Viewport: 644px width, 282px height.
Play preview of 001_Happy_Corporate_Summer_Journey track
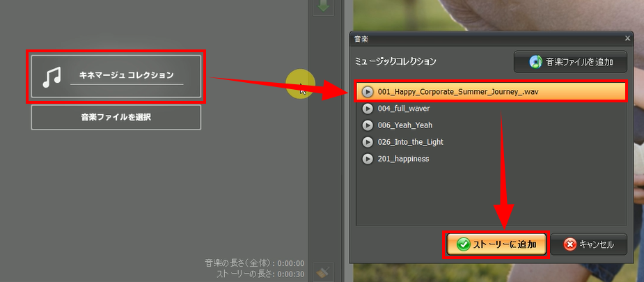click(368, 92)
